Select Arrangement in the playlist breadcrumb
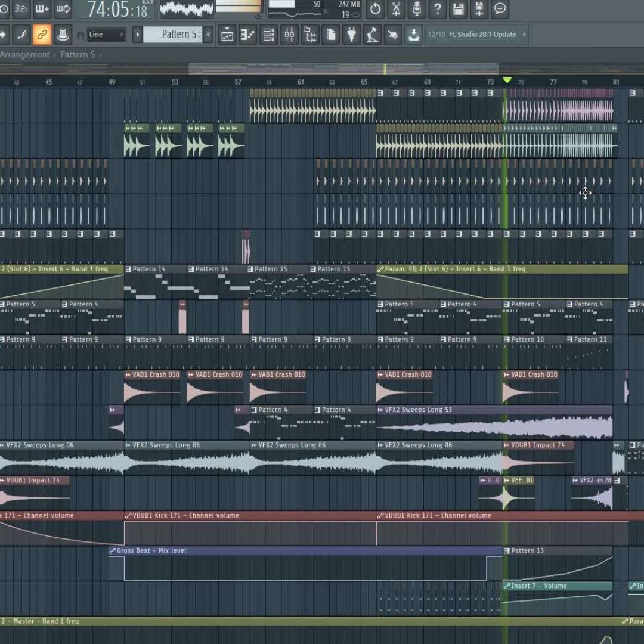 click(24, 55)
